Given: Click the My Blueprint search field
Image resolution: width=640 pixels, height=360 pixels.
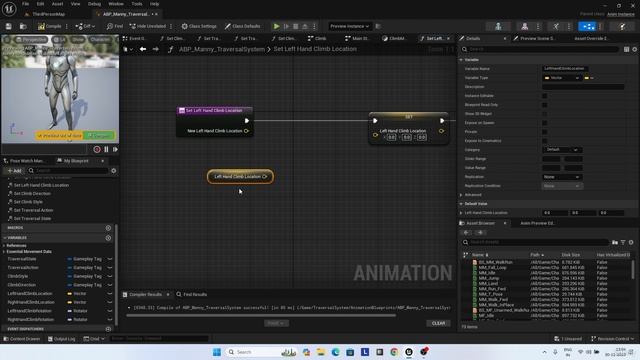Looking at the screenshot, I should (68, 171).
